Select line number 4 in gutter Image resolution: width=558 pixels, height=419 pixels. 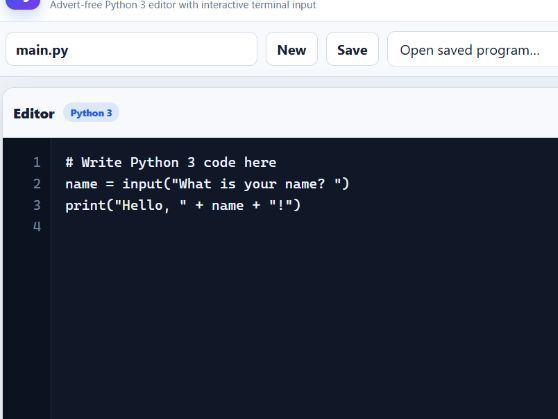pyautogui.click(x=37, y=226)
